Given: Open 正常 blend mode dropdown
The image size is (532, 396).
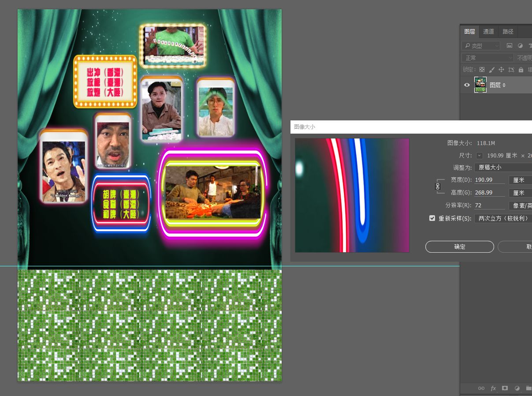Looking at the screenshot, I should coord(487,58).
